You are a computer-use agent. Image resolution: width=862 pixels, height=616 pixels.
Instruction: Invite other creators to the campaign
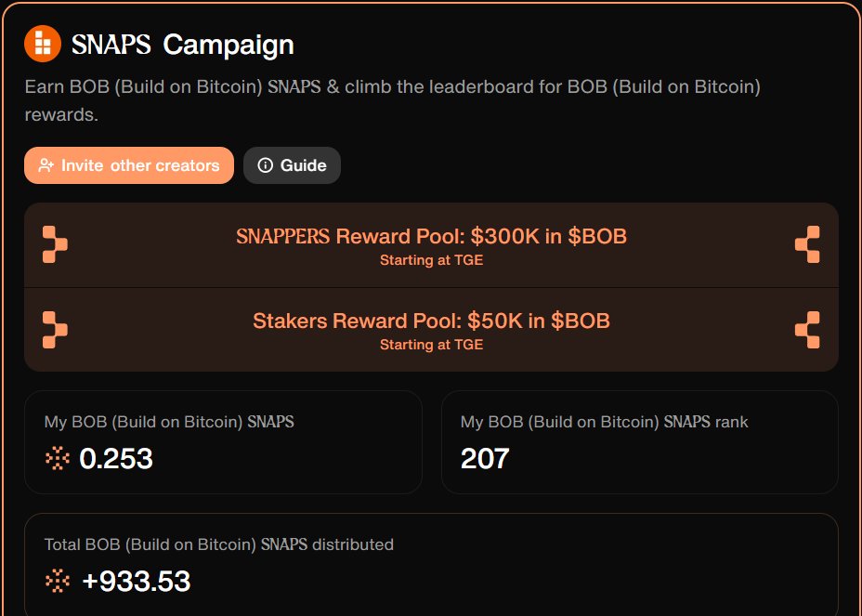click(129, 165)
